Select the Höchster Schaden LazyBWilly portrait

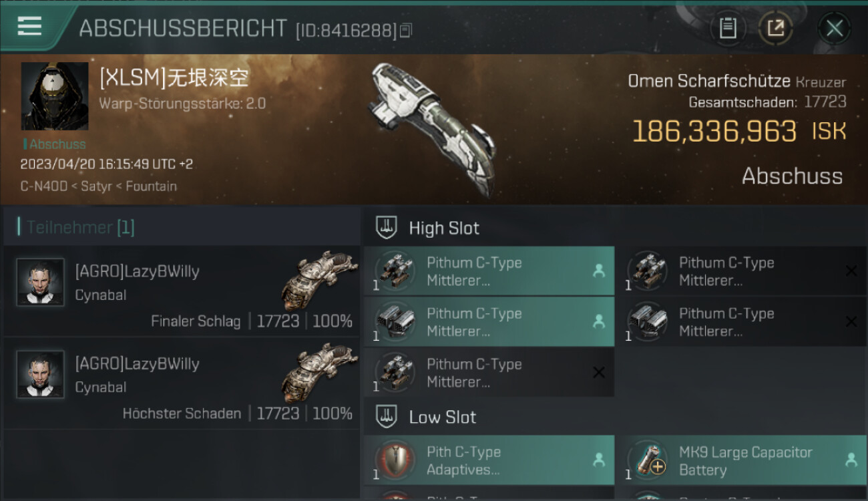(x=40, y=375)
